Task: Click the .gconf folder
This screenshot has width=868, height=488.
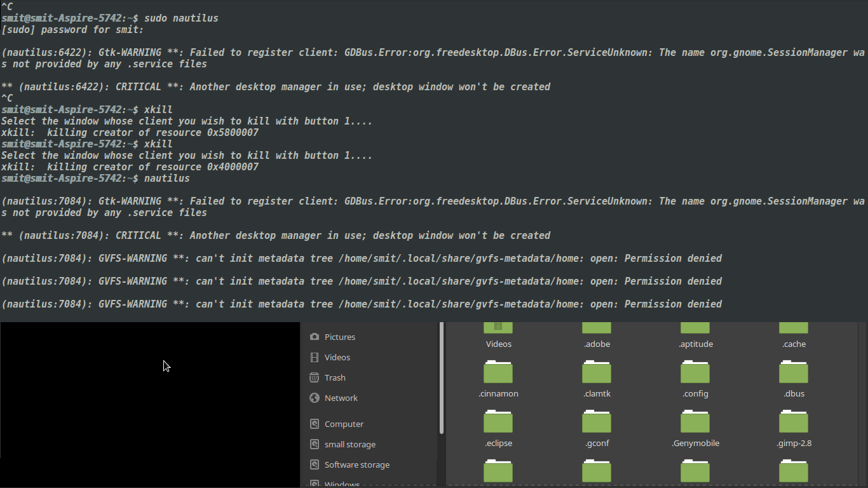Action: [x=597, y=422]
